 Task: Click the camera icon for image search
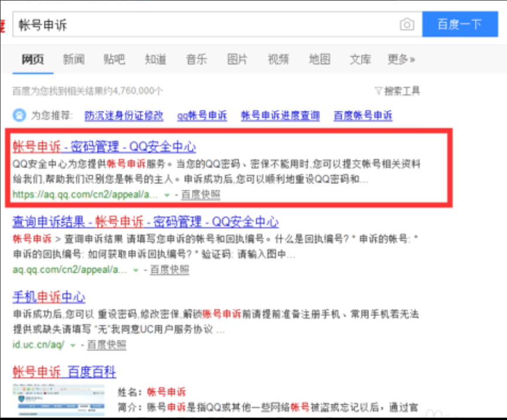(408, 24)
